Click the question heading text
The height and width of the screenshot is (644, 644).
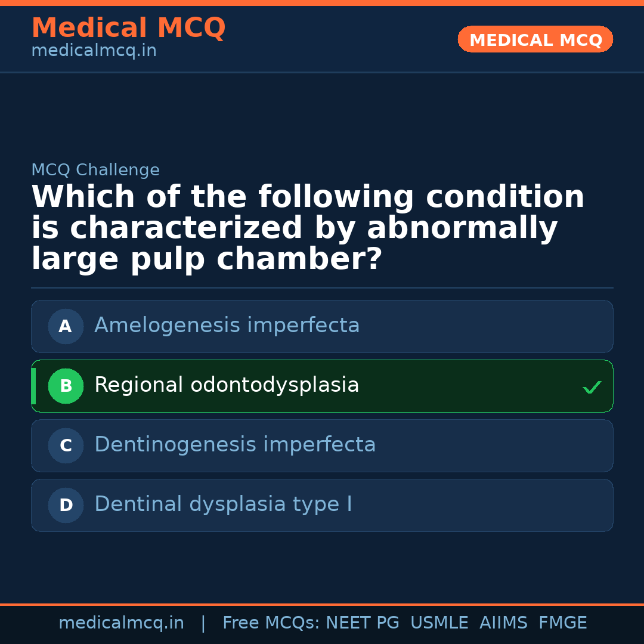pos(308,228)
